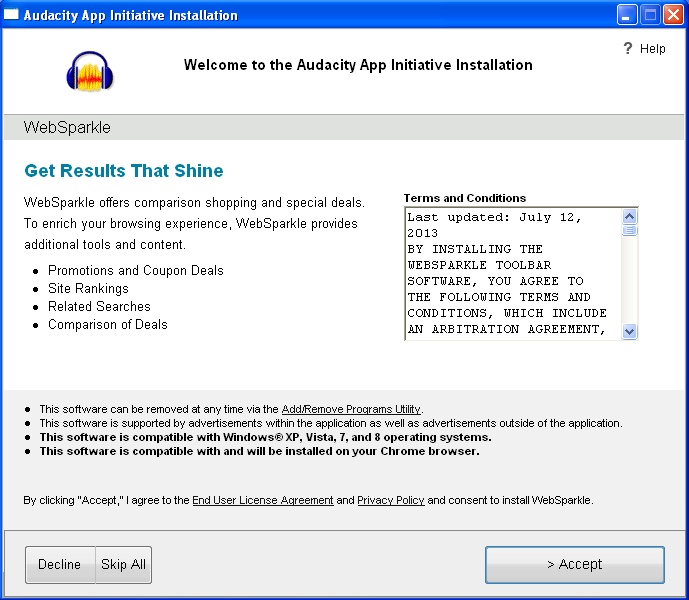Click the Windows XP compatibility notice
The height and width of the screenshot is (600, 689).
click(x=265, y=437)
